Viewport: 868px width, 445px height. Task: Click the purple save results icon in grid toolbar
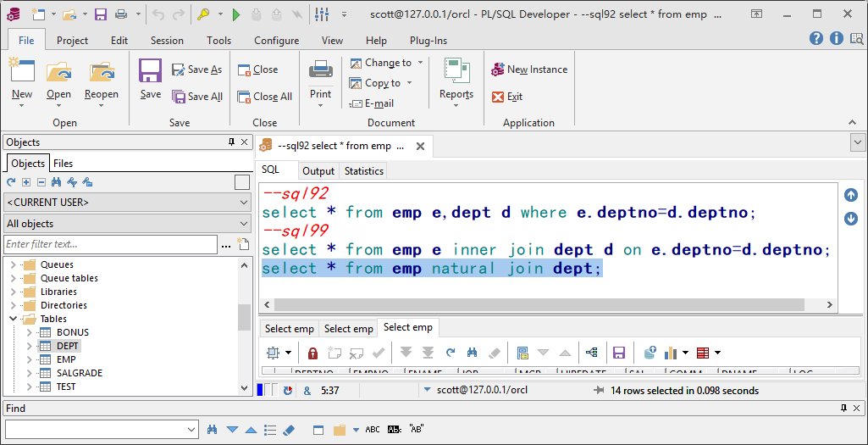pos(619,353)
